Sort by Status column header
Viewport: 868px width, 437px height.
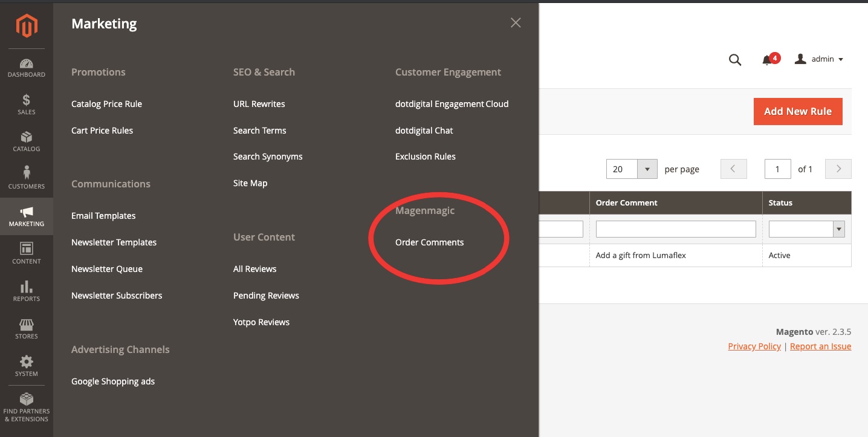pos(807,202)
